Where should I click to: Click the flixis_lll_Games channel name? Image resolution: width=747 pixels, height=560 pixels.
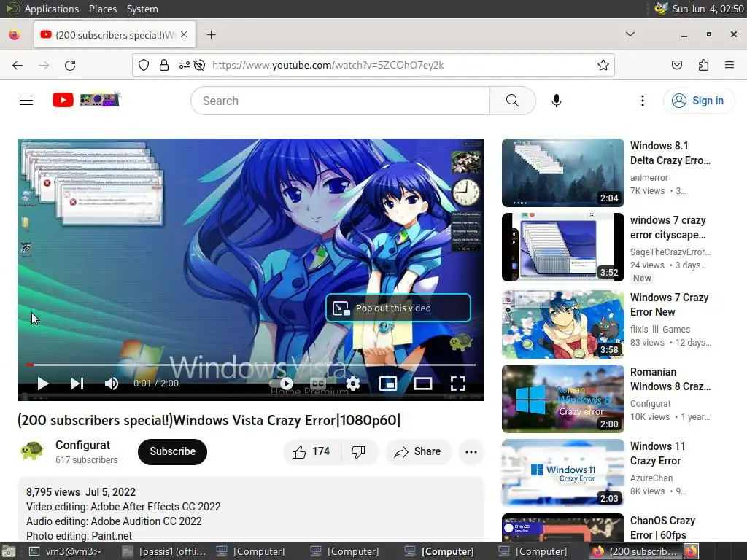(659, 329)
